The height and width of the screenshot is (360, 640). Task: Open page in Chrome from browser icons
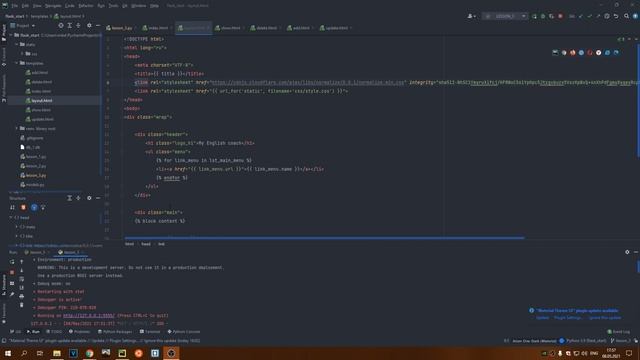point(564,53)
